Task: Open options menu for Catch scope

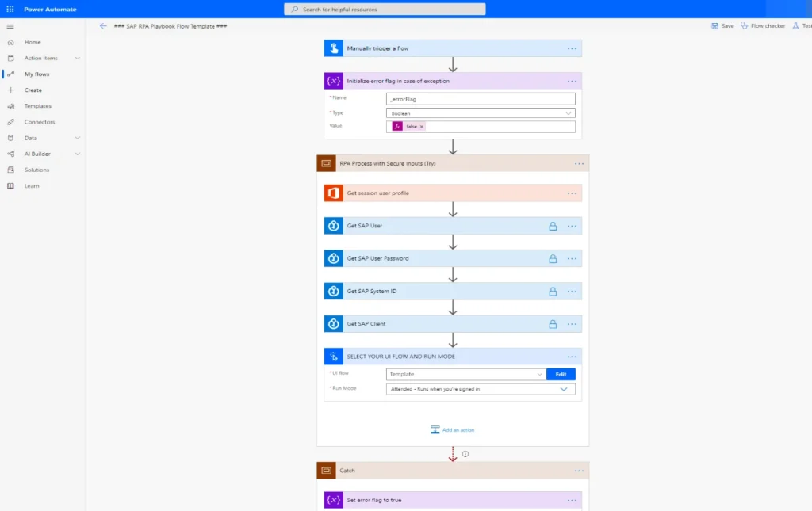Action: (x=579, y=471)
